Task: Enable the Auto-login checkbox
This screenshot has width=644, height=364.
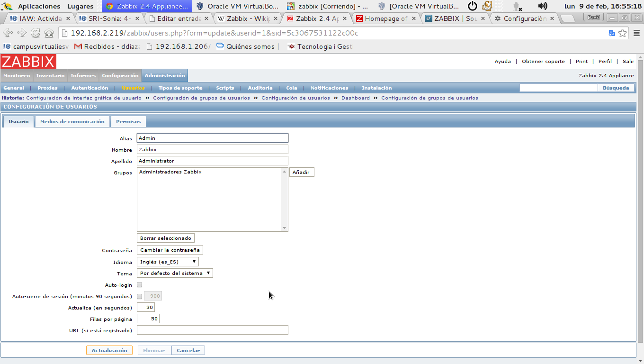Action: (139, 285)
